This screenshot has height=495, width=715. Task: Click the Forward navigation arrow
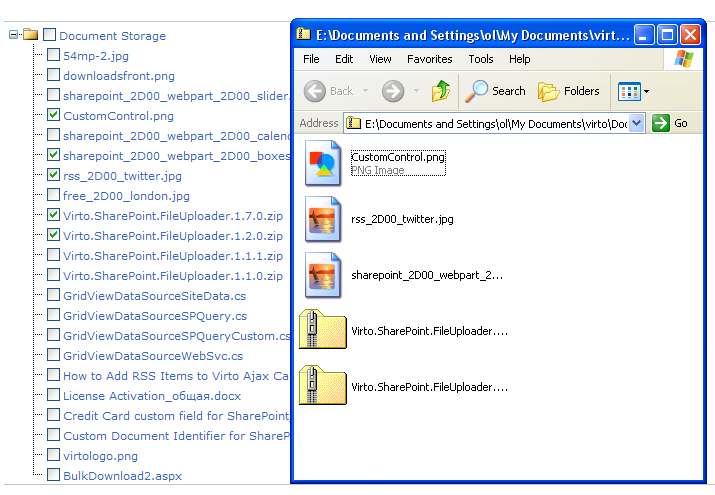392,91
